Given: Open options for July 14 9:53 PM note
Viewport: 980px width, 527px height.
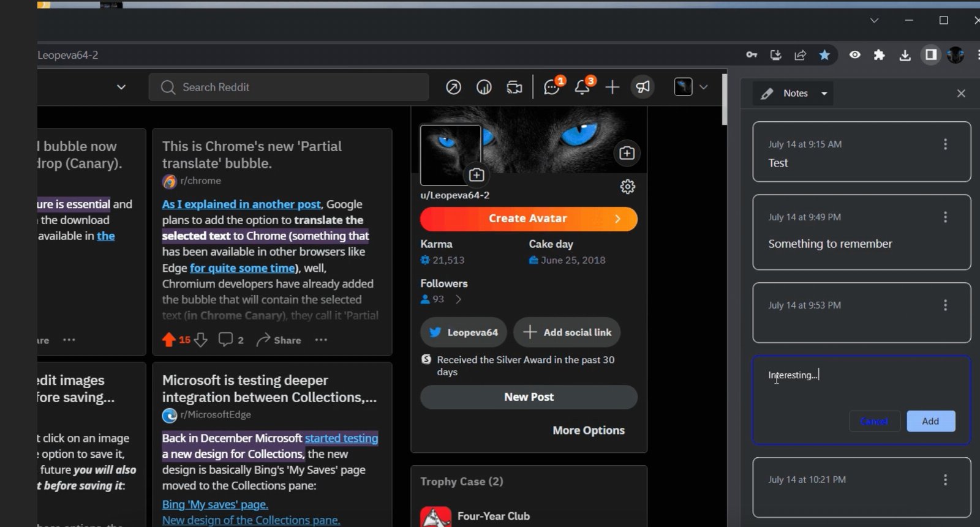Looking at the screenshot, I should (x=945, y=305).
